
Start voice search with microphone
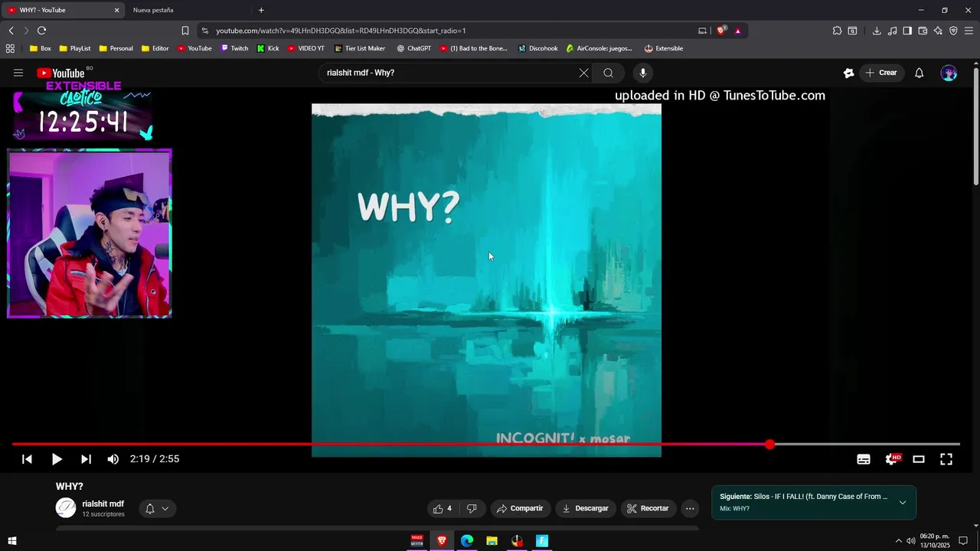642,73
